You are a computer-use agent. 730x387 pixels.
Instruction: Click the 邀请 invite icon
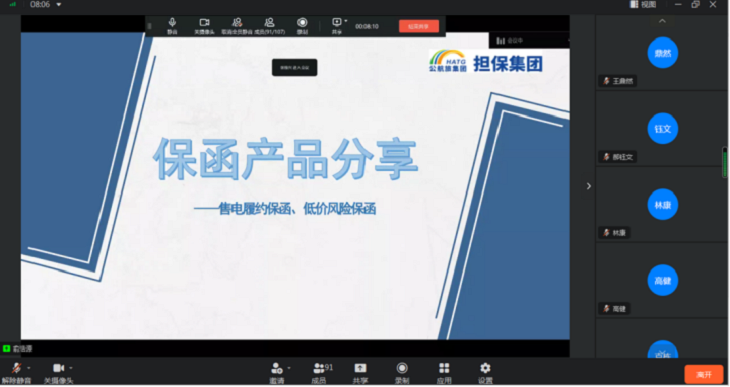coord(277,368)
